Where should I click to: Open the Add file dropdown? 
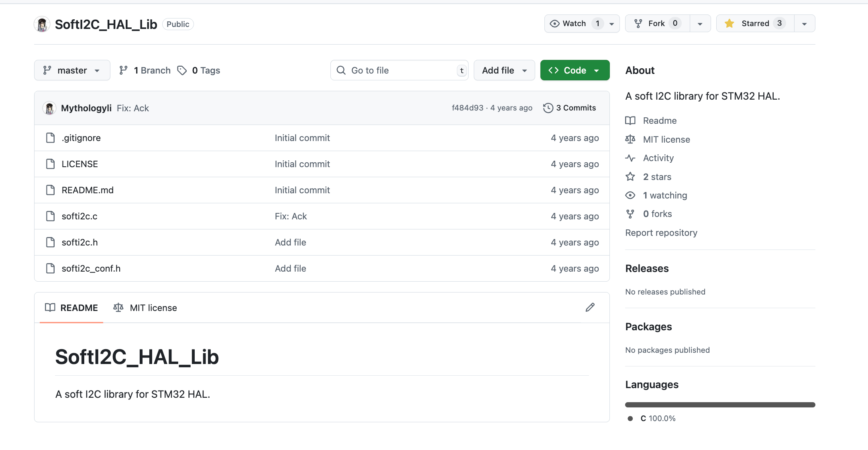(x=504, y=70)
